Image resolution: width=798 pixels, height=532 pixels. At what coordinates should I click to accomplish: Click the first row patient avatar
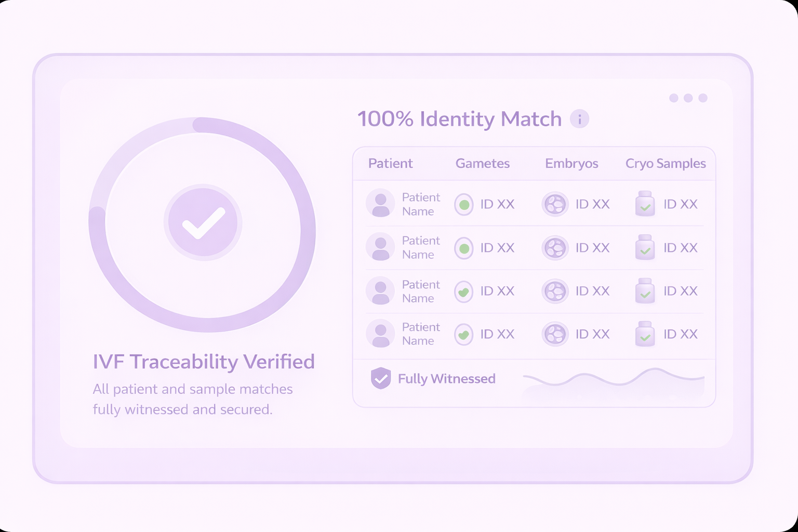coord(380,204)
